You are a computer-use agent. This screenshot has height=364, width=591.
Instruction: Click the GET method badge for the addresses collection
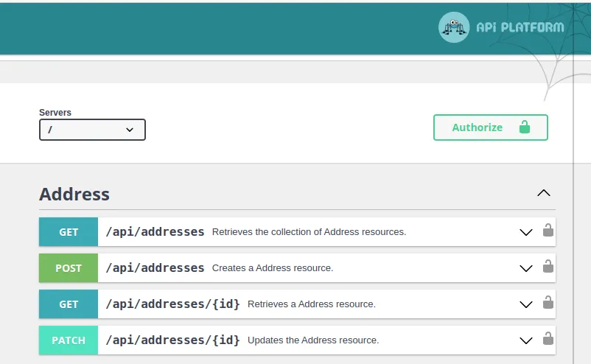69,232
